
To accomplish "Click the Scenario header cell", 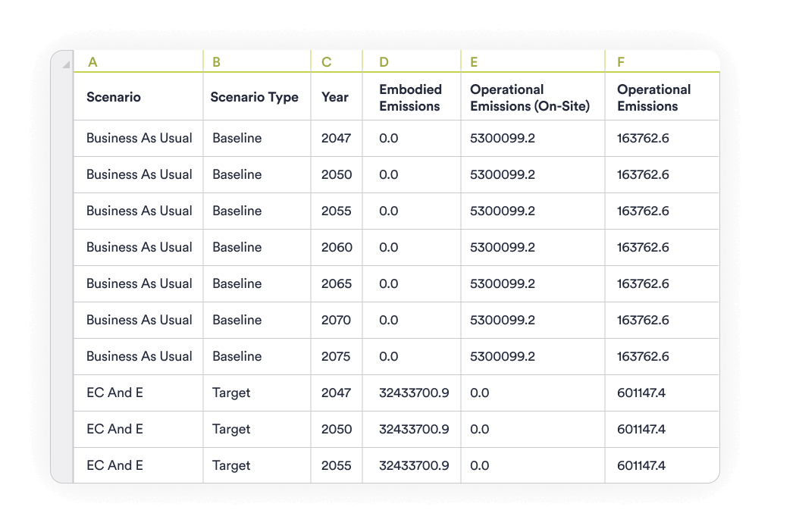I will point(139,97).
